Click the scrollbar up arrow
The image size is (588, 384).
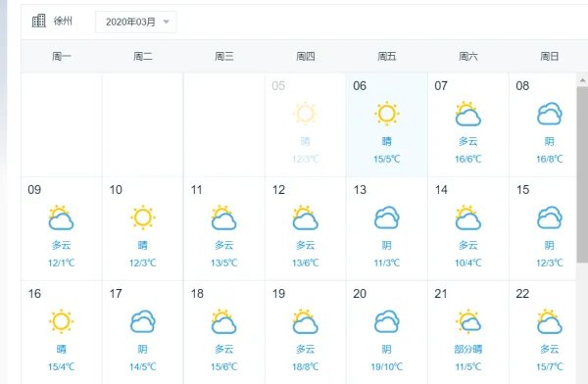pos(582,80)
